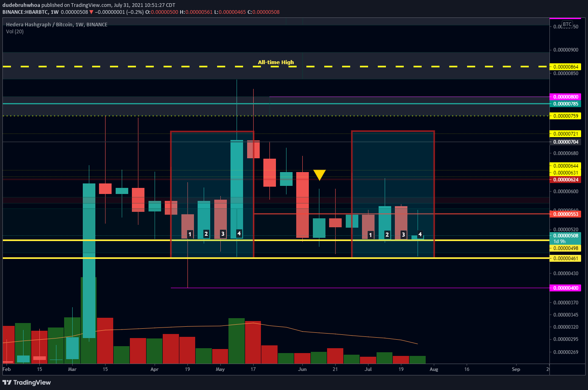Click the yellow 0.00000759 price label
The width and height of the screenshot is (588, 390).
(565, 116)
